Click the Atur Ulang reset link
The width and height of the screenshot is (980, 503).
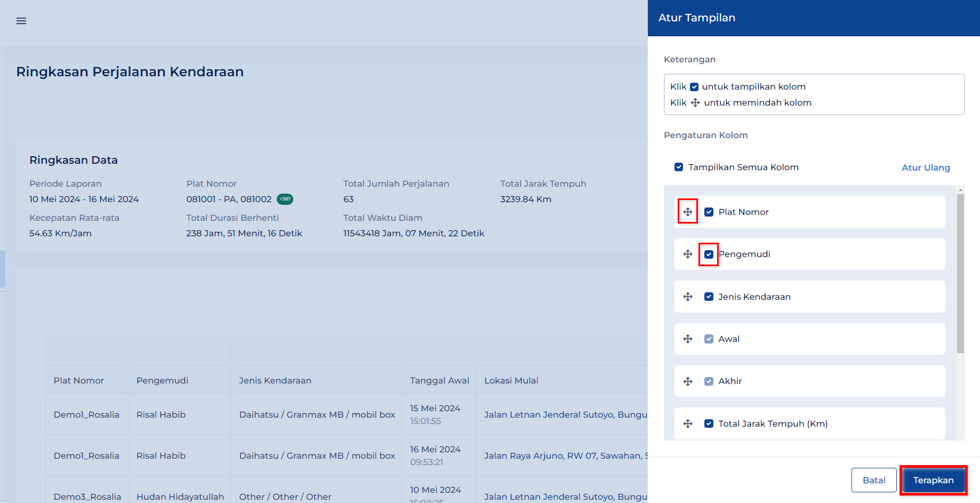click(x=926, y=167)
